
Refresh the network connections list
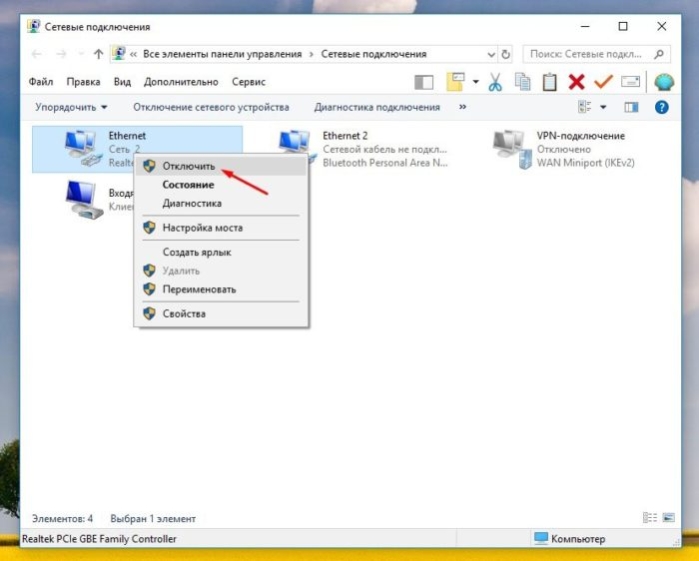click(506, 54)
